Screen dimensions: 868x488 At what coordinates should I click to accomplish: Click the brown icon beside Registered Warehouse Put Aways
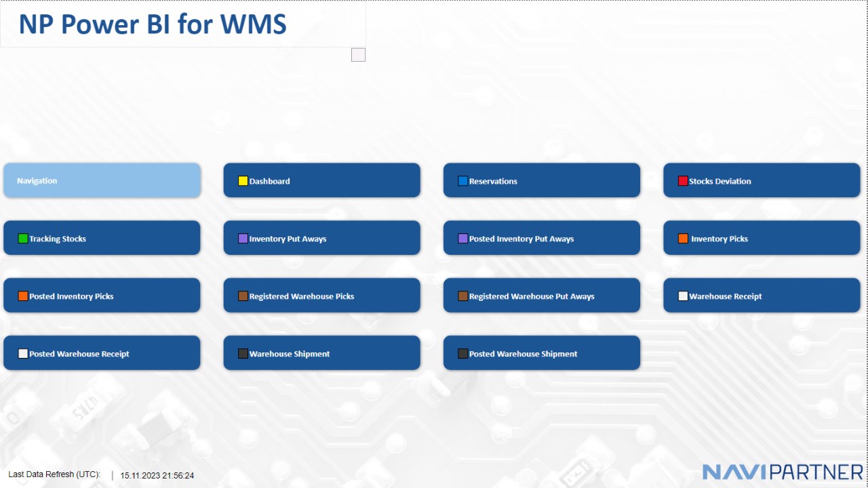coord(462,296)
